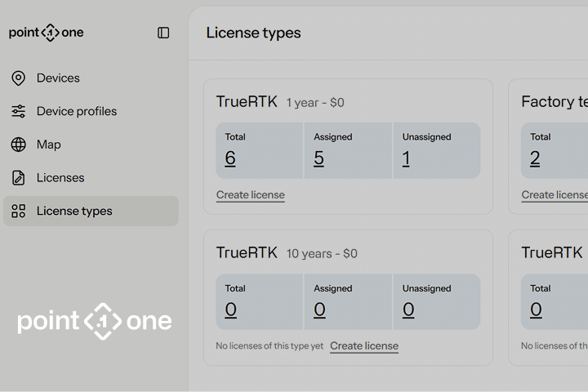The image size is (588, 392).
Task: Click the '1 year - $0' label
Action: 315,103
